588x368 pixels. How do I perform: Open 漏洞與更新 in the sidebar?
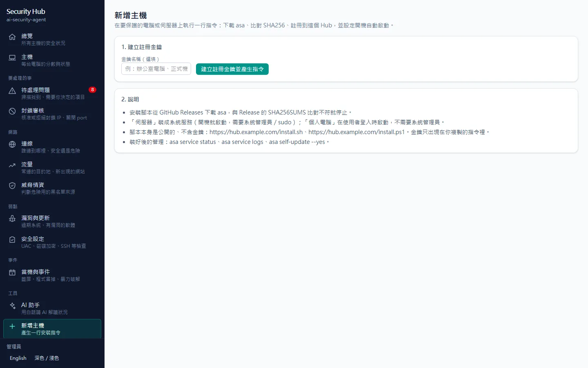point(52,221)
